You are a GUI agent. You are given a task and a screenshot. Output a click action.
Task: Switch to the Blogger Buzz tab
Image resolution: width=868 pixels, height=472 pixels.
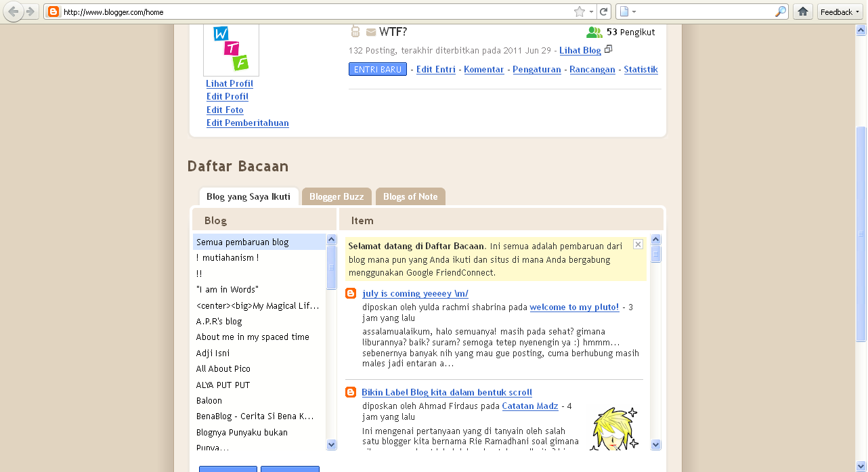(x=337, y=196)
